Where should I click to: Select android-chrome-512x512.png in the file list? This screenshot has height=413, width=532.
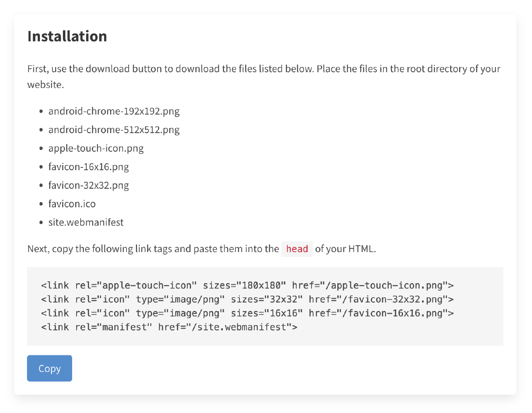point(114,130)
